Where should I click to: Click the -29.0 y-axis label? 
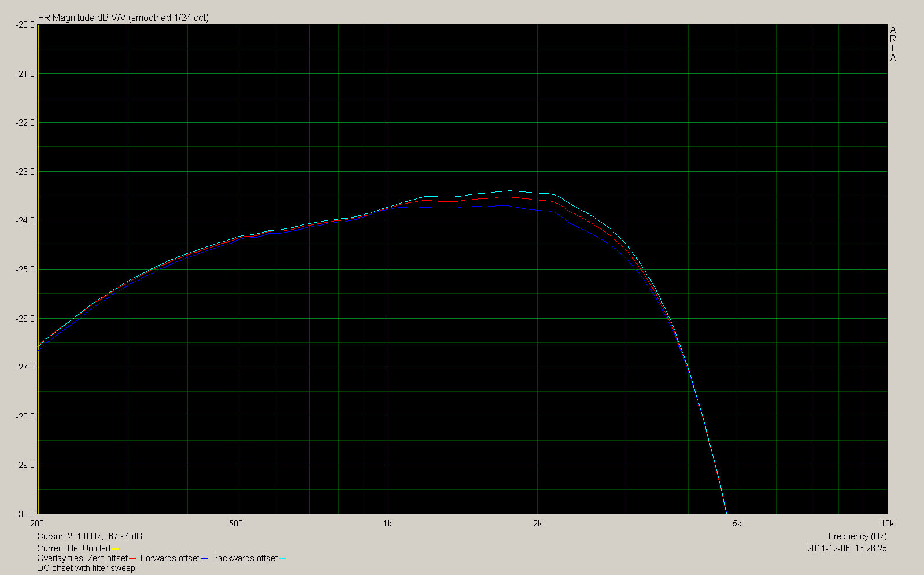[x=25, y=465]
